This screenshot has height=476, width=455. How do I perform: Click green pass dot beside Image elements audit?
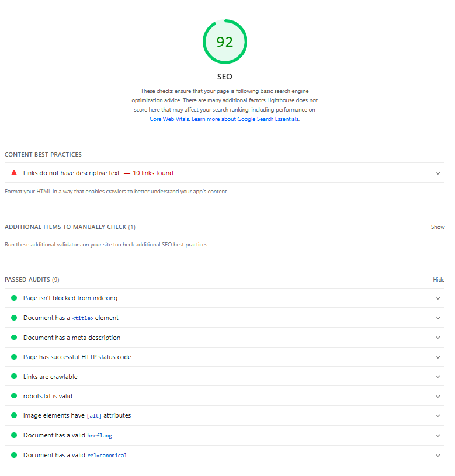[x=14, y=415]
